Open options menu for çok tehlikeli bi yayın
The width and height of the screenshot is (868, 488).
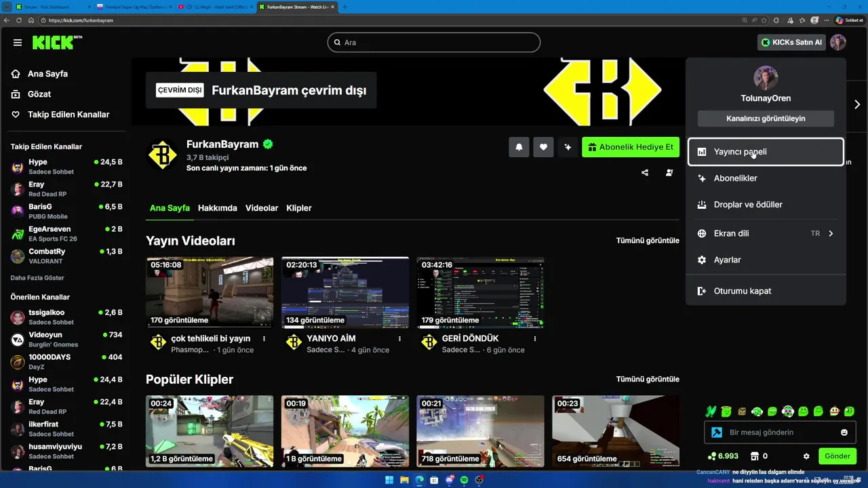tap(264, 339)
